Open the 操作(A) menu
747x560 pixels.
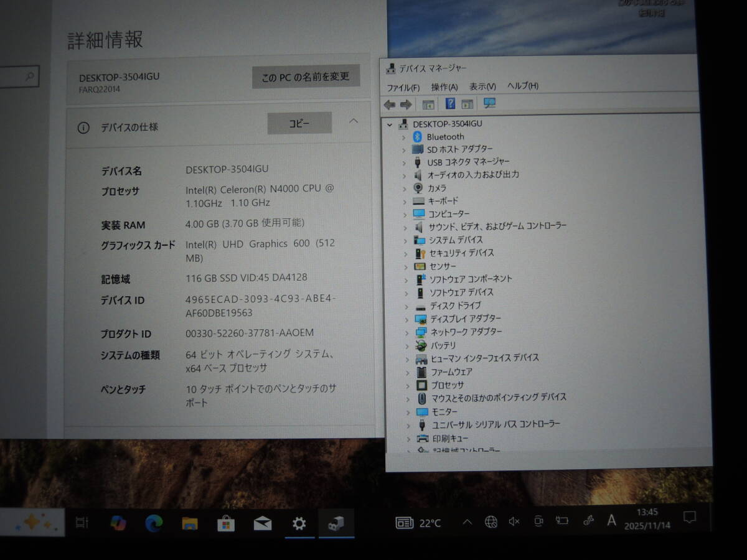[x=444, y=87]
